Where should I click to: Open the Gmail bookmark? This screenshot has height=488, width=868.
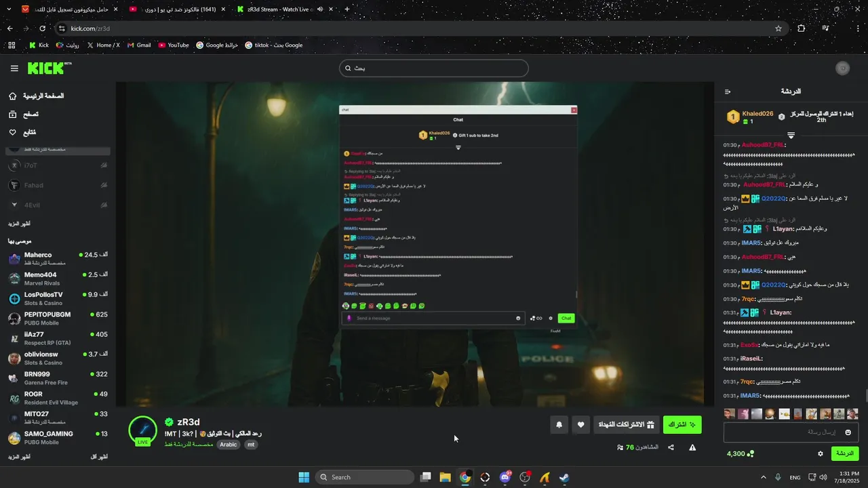point(139,45)
